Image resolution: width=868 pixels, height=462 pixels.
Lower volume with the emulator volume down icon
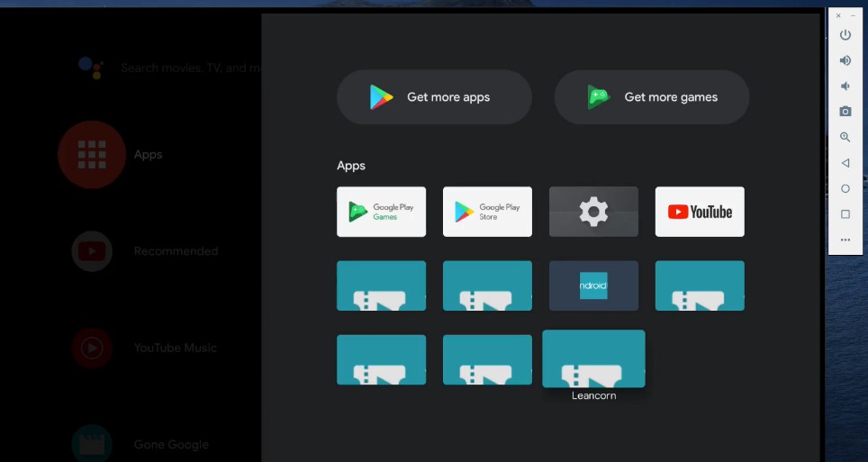coord(845,86)
